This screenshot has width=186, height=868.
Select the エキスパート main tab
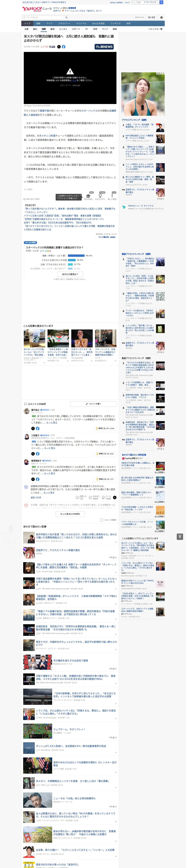click(64, 23)
